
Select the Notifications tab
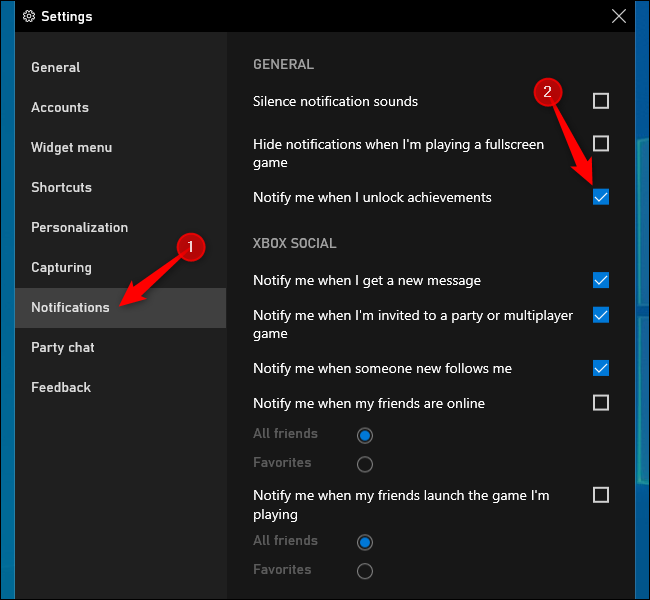[x=70, y=307]
